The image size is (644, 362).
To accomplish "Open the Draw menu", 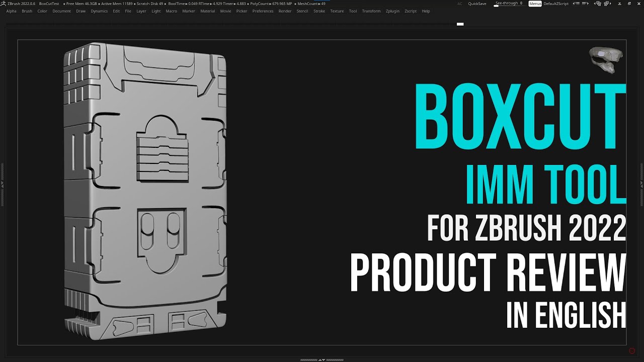I will 80,11.
